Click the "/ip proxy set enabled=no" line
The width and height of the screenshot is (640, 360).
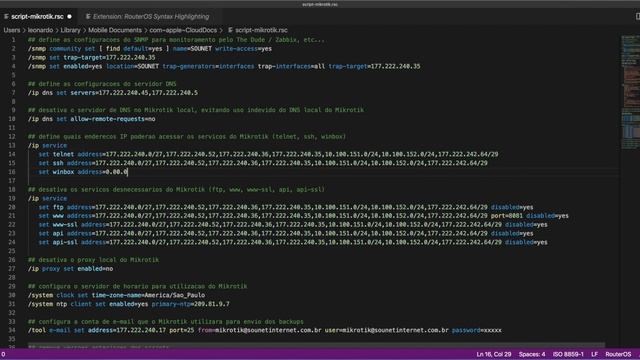70,269
